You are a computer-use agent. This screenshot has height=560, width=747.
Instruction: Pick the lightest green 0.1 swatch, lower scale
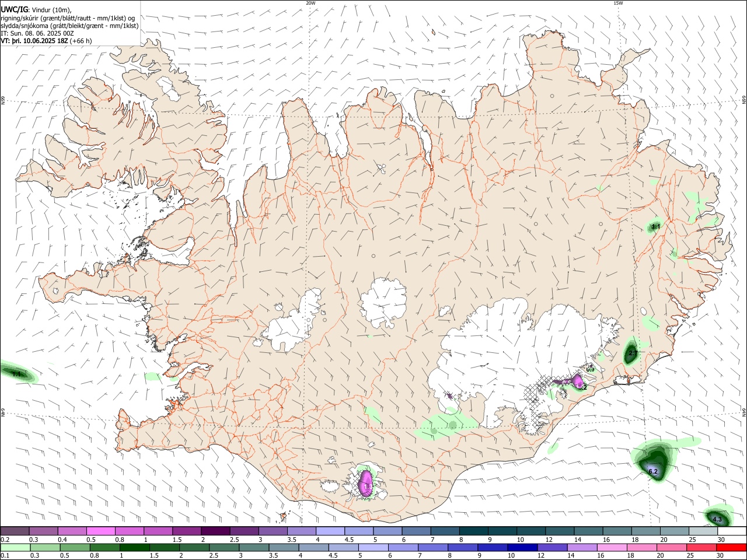pyautogui.click(x=15, y=548)
